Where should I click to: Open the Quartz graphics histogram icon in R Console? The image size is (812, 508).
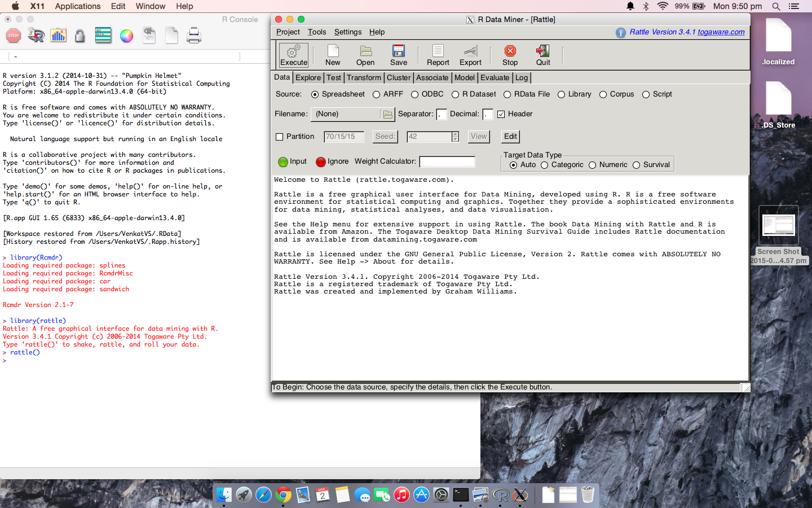click(59, 36)
